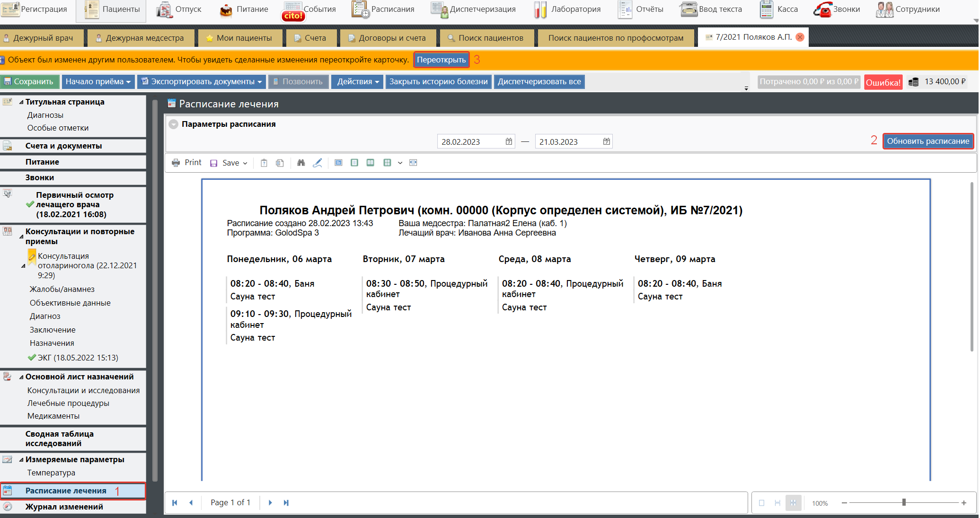Toggle single page display mode

pos(761,503)
